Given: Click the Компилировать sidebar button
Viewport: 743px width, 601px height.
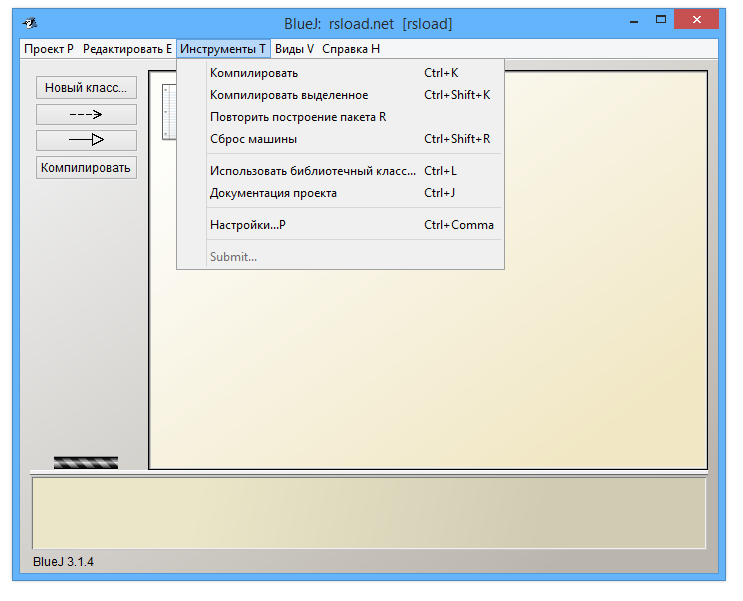Looking at the screenshot, I should click(86, 168).
